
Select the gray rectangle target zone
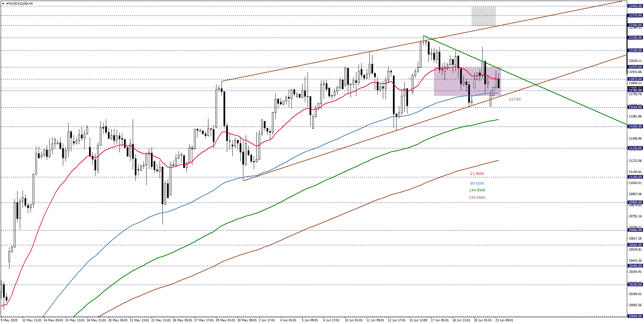pyautogui.click(x=483, y=16)
